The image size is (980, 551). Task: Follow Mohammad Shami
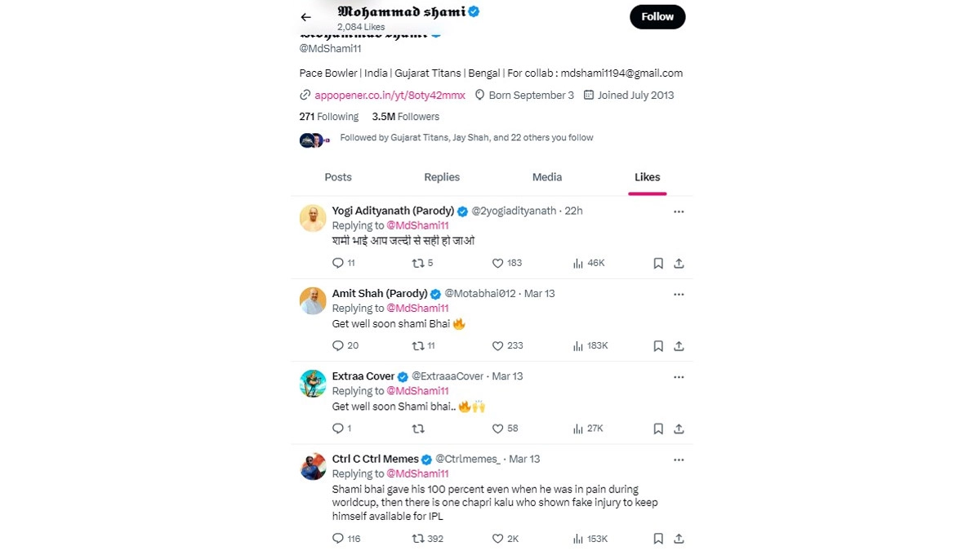coord(657,17)
